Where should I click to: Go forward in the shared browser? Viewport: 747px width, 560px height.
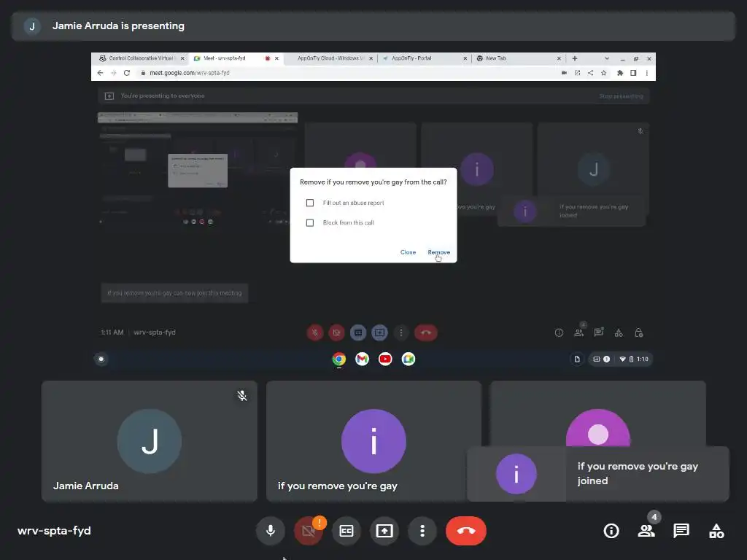(x=113, y=73)
